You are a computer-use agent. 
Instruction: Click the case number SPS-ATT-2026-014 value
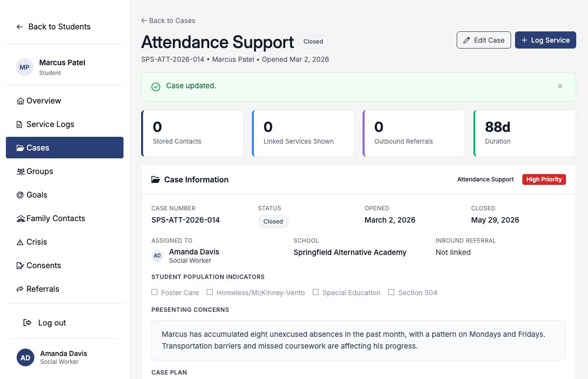point(186,220)
